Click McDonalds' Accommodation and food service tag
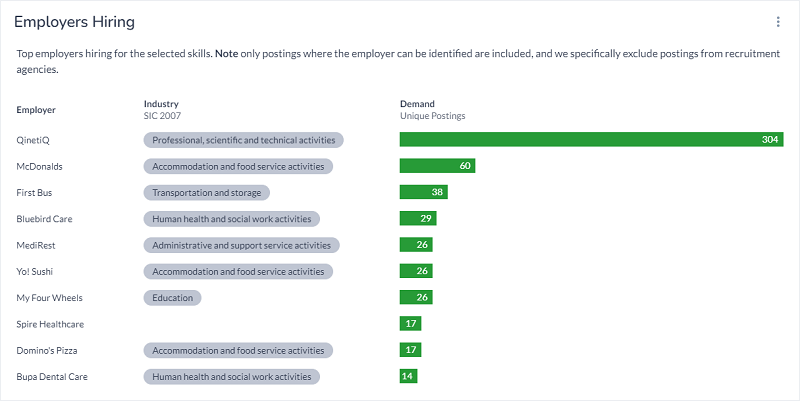The image size is (800, 401). point(238,166)
